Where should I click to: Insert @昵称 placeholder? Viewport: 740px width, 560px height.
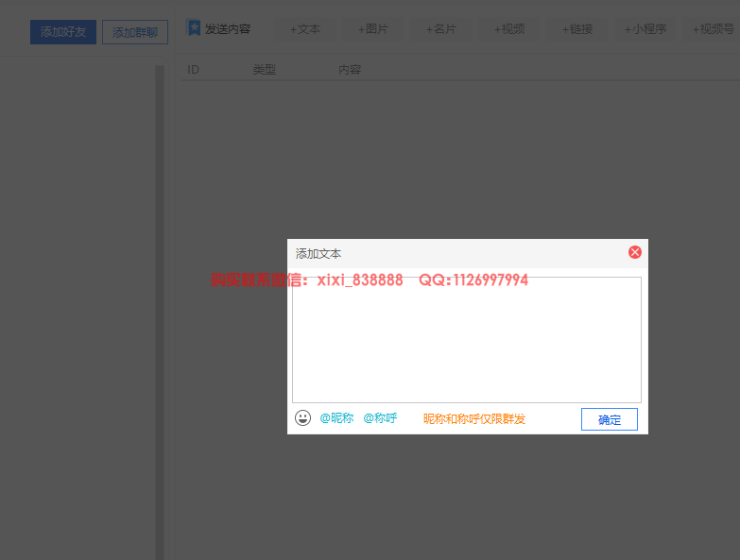point(336,418)
